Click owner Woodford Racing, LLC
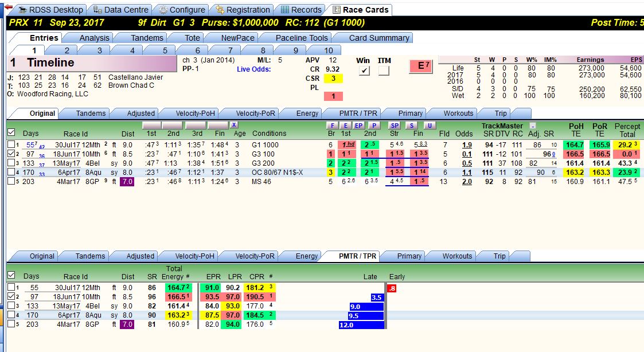This screenshot has width=644, height=352. (x=53, y=94)
